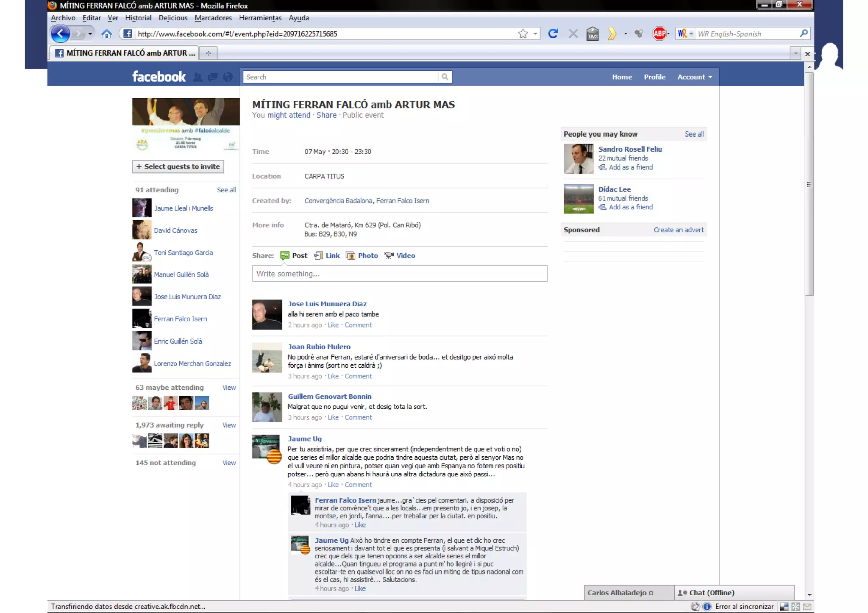
Task: Open the Marcadores menu
Action: click(x=213, y=18)
